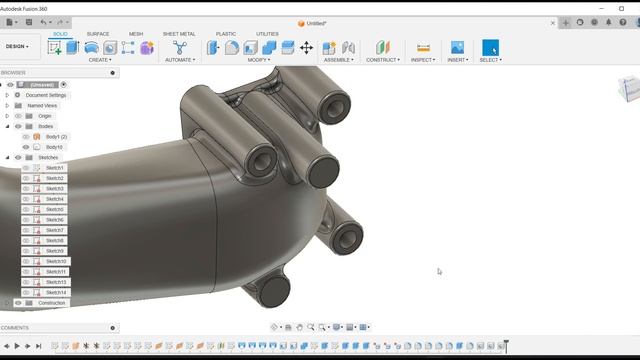640x360 pixels.
Task: Click the Joint tool icon
Action: click(x=348, y=48)
